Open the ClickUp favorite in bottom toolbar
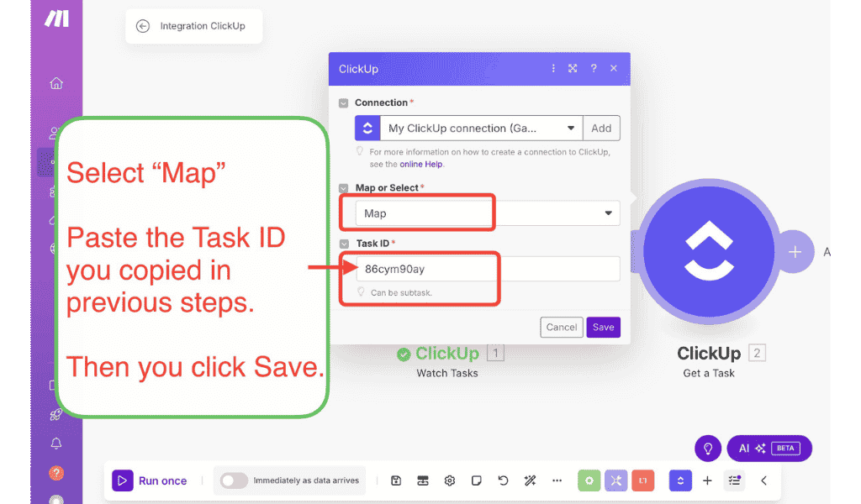Viewport: 861px width, 504px height. [x=680, y=481]
